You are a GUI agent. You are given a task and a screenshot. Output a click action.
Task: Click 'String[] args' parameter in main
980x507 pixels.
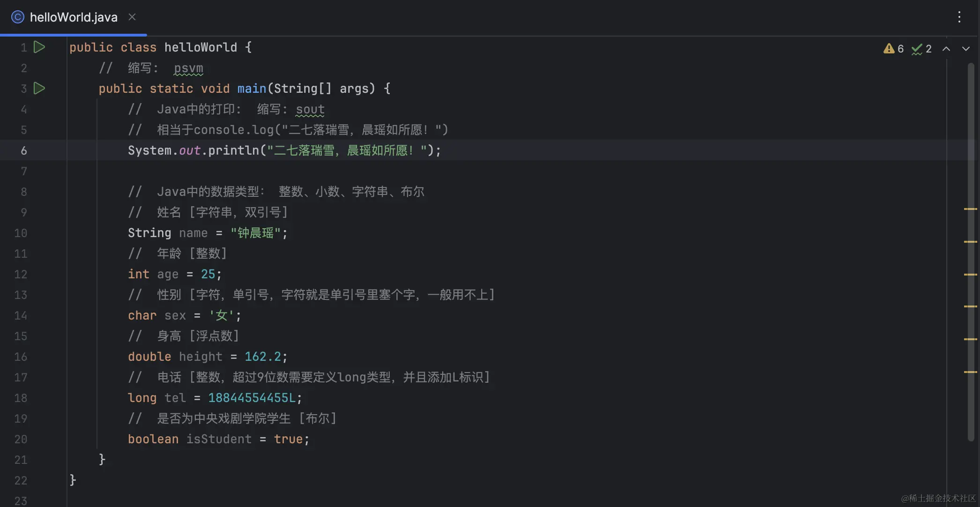[325, 89]
